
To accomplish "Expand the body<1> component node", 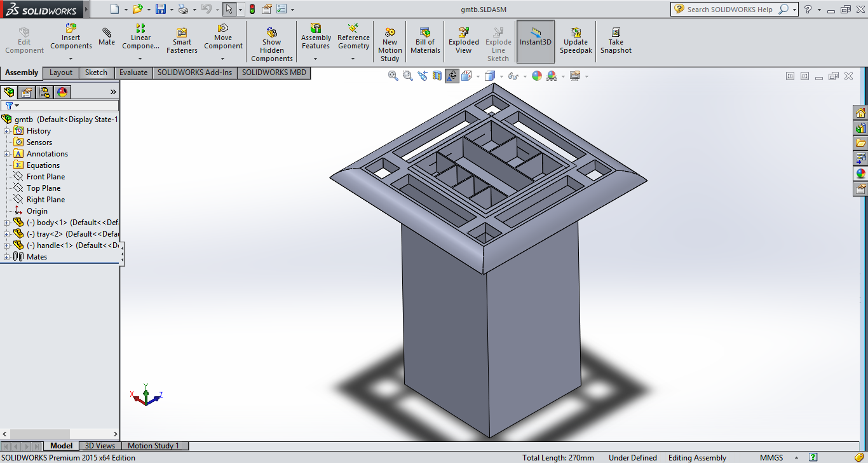I will [7, 223].
